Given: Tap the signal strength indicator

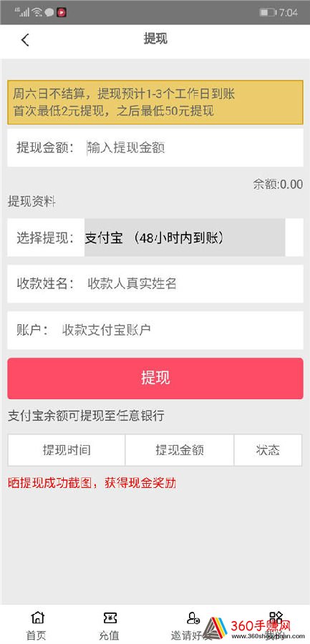Looking at the screenshot, I should click(23, 12).
